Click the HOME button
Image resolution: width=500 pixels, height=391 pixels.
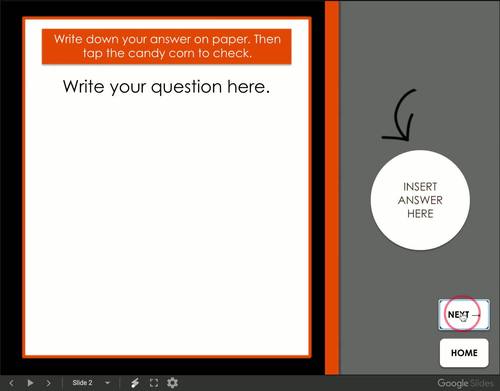tap(464, 353)
